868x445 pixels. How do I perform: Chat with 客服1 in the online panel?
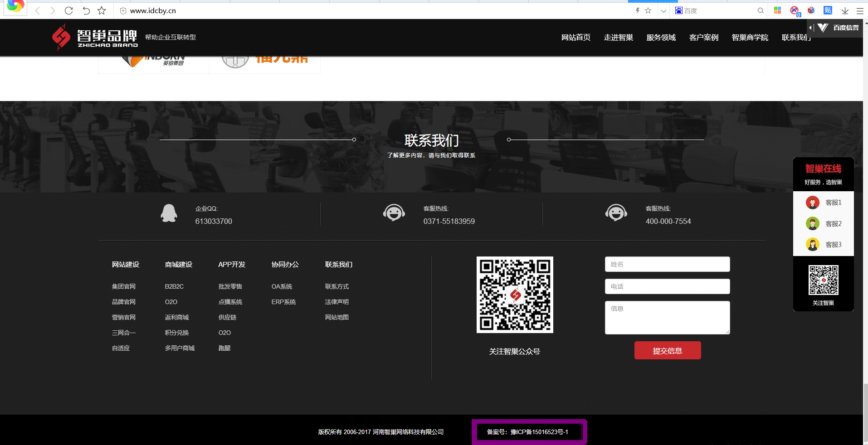(824, 202)
